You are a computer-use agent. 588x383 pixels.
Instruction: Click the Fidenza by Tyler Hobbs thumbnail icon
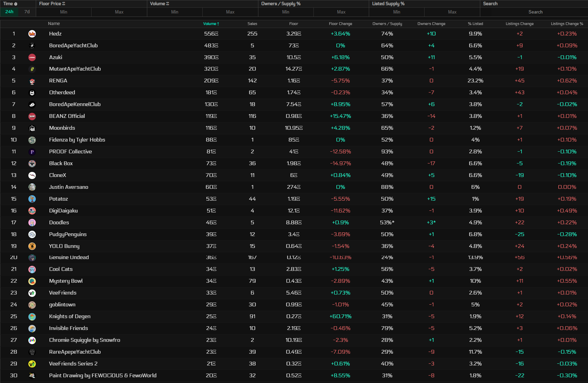tap(32, 140)
